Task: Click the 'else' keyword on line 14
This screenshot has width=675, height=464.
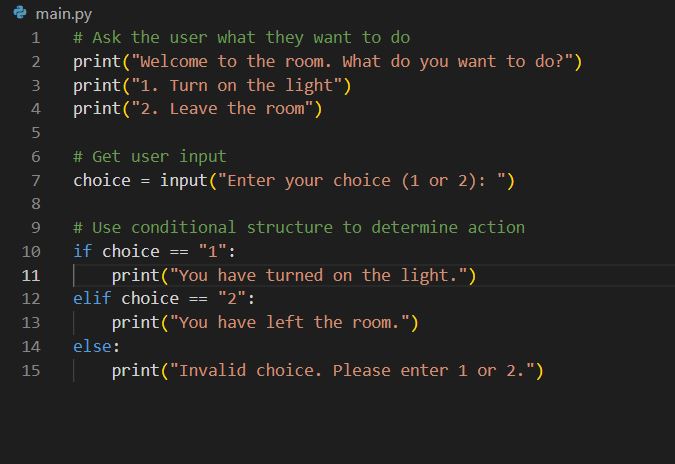Action: click(92, 347)
